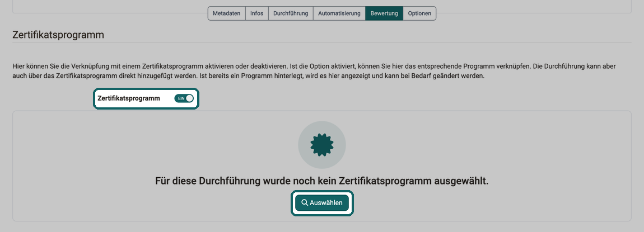Select the Automatisierung tab
Image resolution: width=644 pixels, height=232 pixels.
[339, 13]
